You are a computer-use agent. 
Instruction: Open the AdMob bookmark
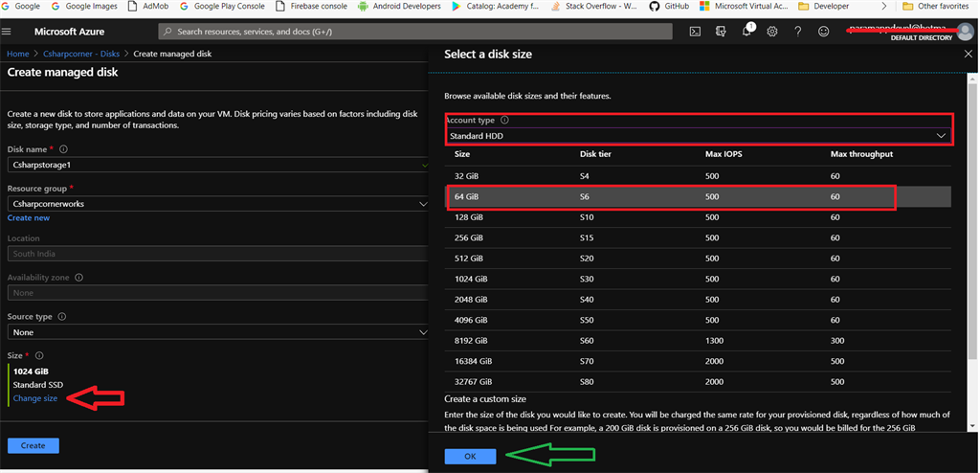(x=148, y=7)
